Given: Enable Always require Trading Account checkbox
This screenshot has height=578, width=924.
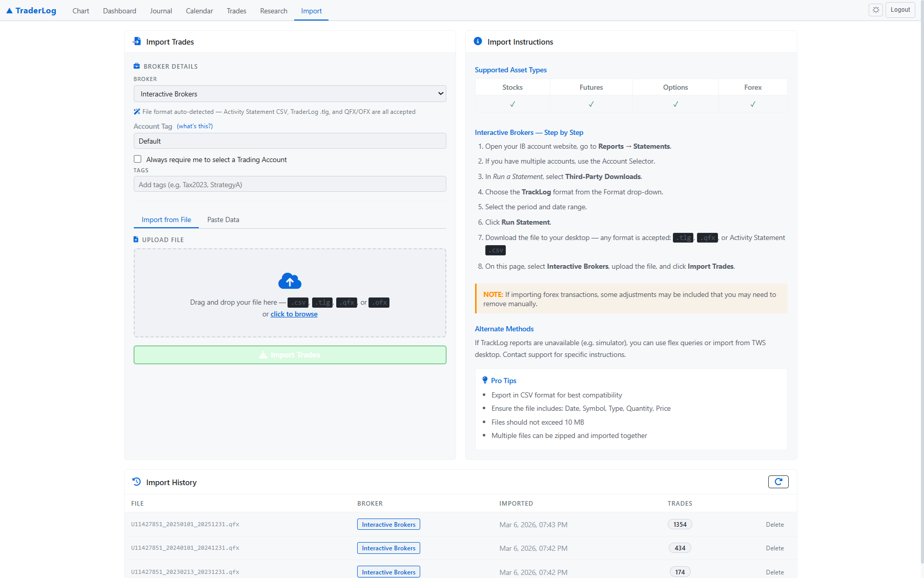Looking at the screenshot, I should 137,160.
